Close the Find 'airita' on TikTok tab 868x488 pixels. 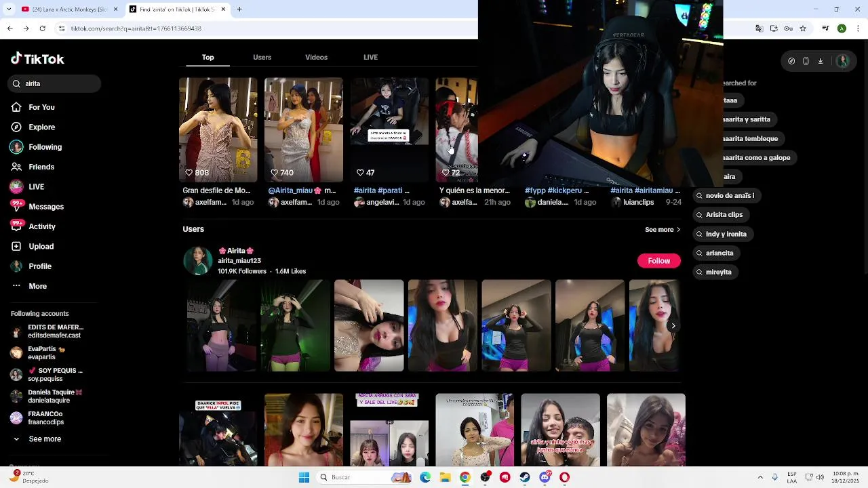point(222,9)
